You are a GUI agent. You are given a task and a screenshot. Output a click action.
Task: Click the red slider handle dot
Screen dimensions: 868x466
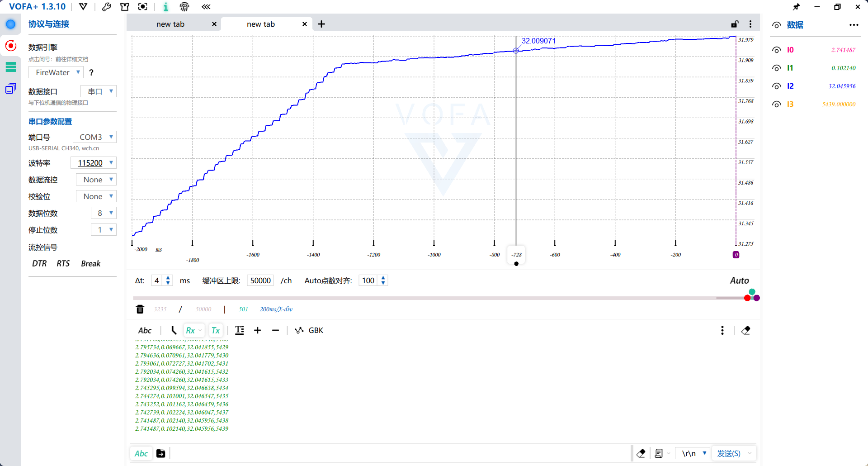(747, 298)
